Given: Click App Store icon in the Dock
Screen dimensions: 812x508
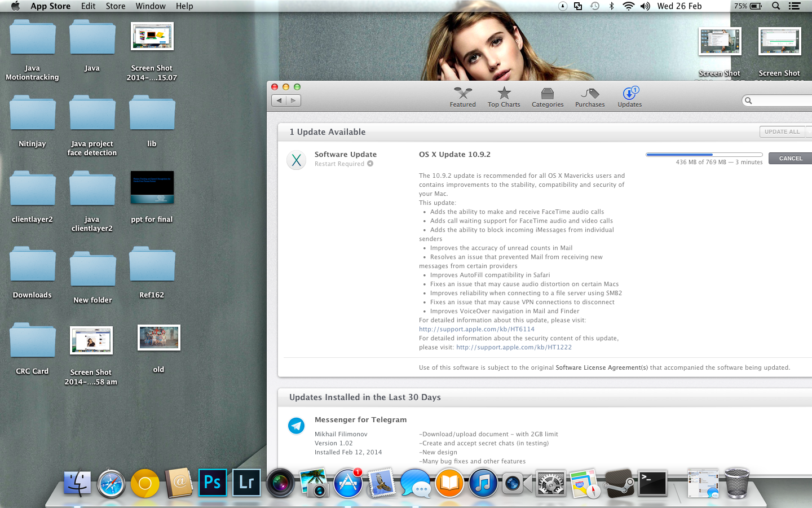Looking at the screenshot, I should [x=348, y=484].
